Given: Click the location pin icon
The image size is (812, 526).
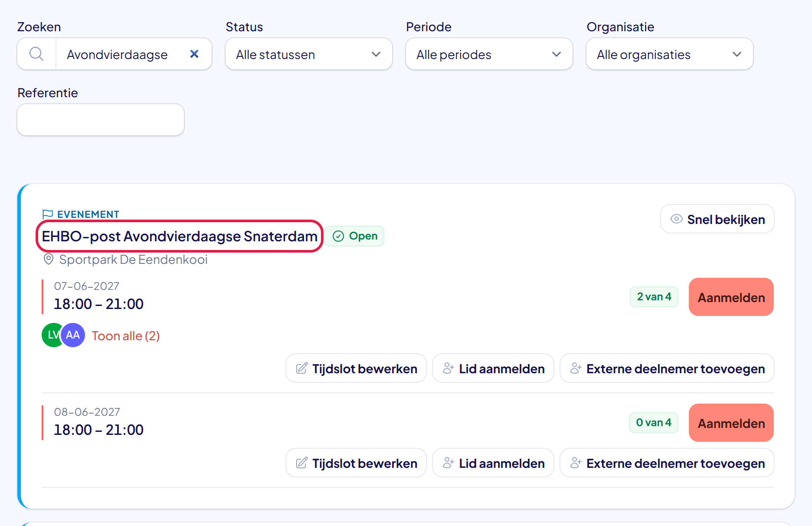Looking at the screenshot, I should click(x=49, y=260).
